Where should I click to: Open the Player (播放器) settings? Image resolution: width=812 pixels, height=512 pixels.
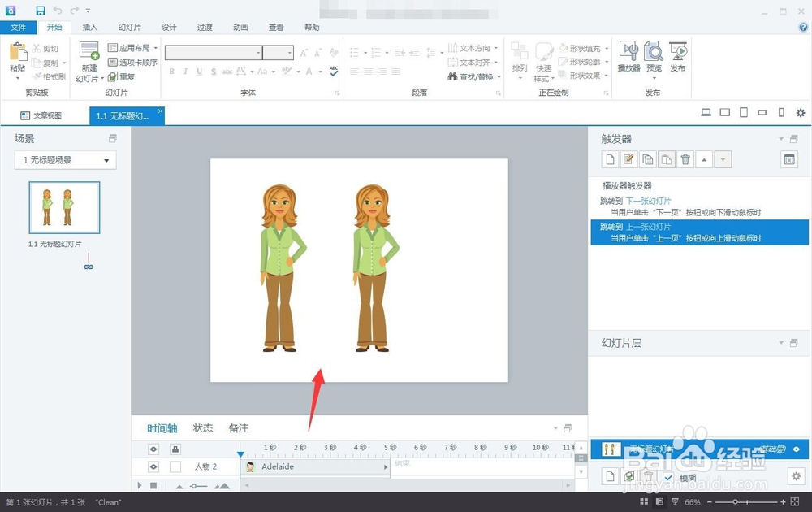pyautogui.click(x=628, y=56)
